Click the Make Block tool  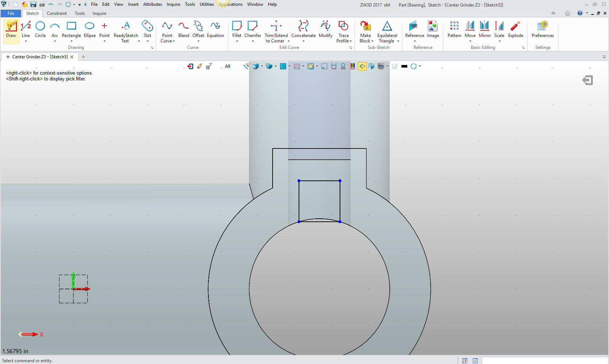(x=366, y=32)
